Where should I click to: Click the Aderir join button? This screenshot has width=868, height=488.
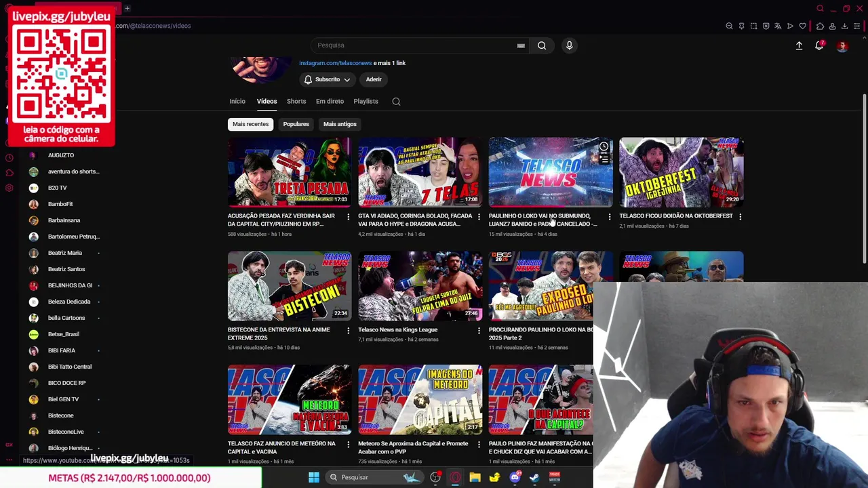[374, 79]
